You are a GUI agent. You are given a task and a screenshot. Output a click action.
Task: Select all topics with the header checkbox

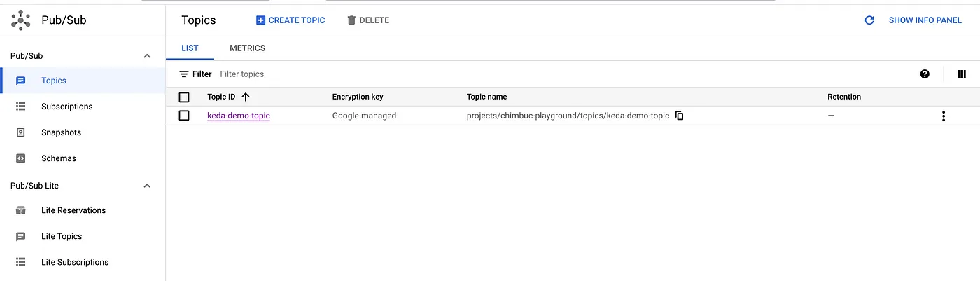(184, 97)
